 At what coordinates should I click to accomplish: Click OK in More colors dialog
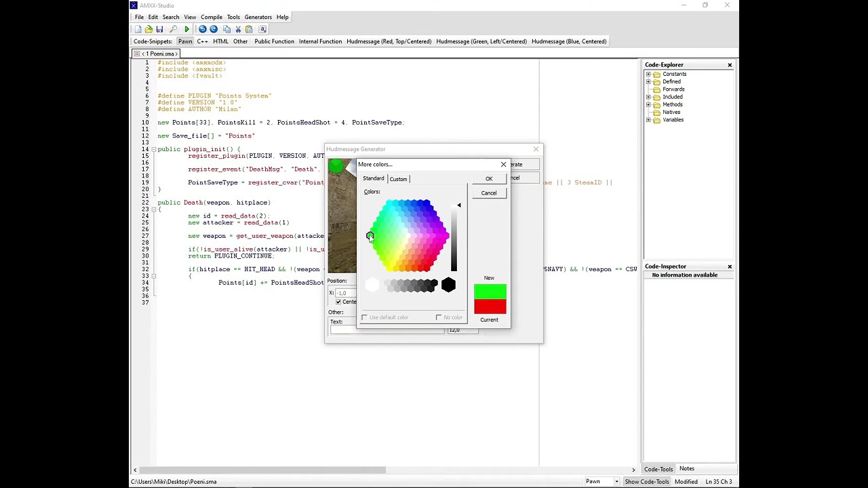pos(489,179)
